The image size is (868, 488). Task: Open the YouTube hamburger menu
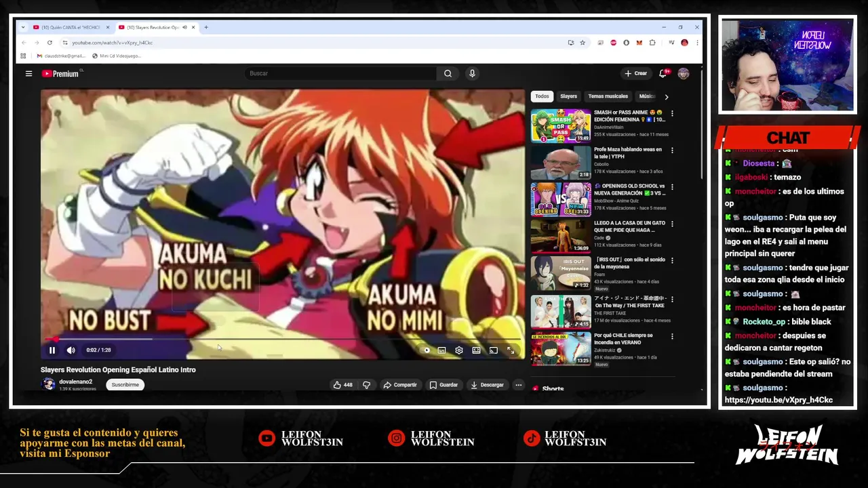coord(28,73)
